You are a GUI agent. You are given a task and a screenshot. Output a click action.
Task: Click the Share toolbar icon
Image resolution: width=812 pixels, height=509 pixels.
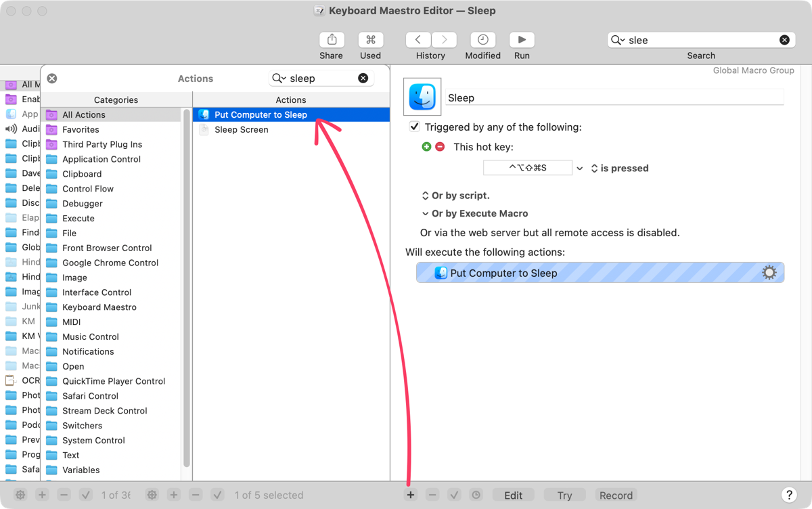click(x=332, y=40)
